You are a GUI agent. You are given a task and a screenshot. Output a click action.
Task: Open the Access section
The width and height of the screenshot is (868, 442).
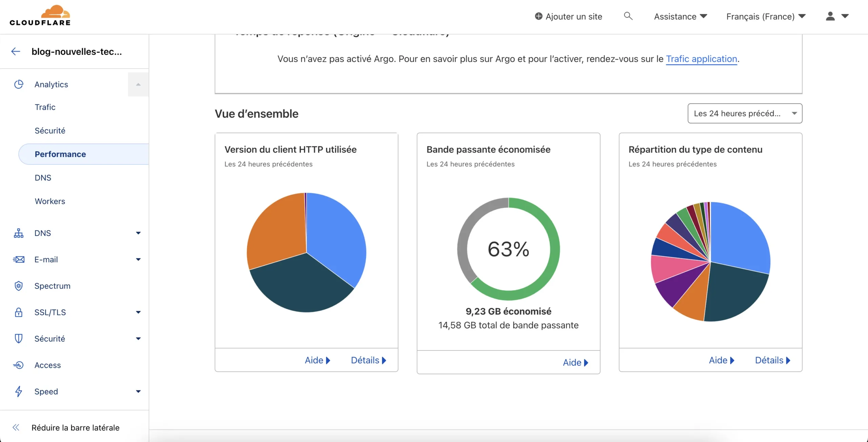[47, 365]
